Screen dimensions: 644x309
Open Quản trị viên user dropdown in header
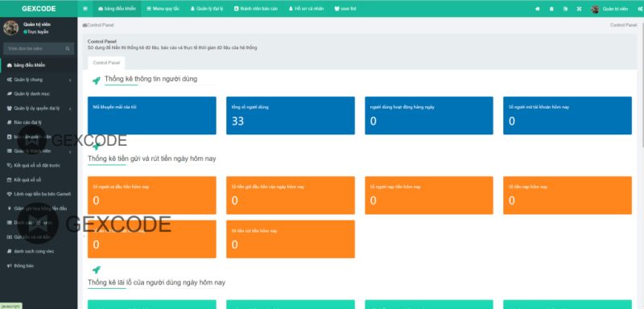[609, 9]
